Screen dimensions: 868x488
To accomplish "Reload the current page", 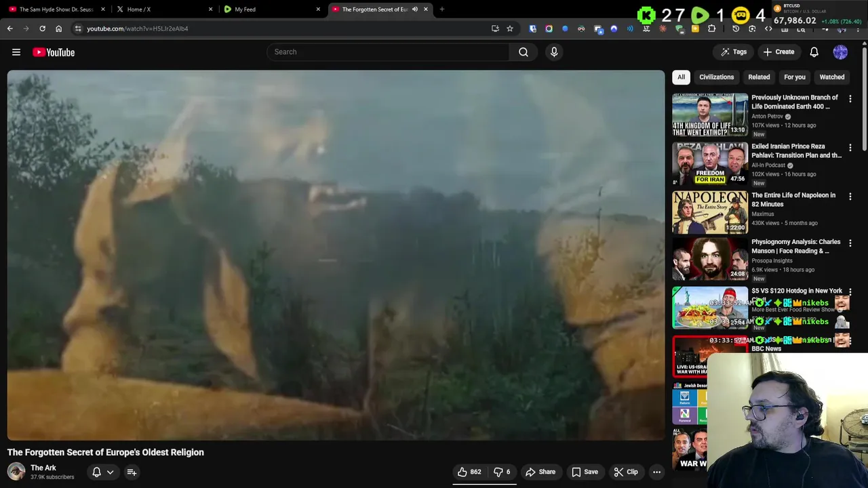I will [42, 28].
